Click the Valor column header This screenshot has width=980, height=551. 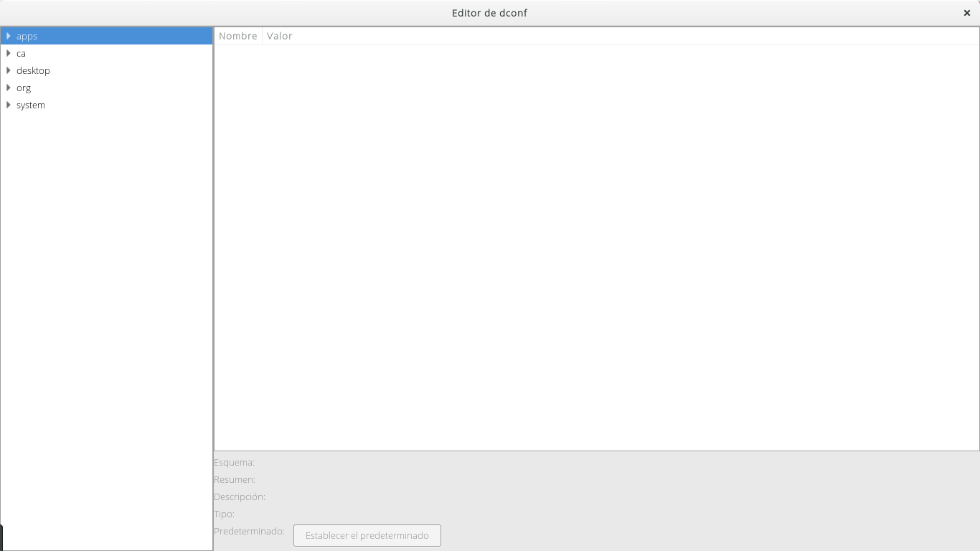[x=280, y=36]
